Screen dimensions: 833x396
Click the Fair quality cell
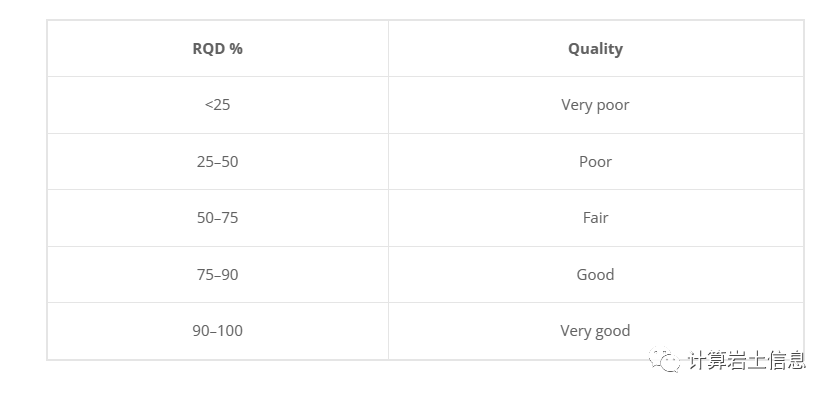click(x=596, y=218)
